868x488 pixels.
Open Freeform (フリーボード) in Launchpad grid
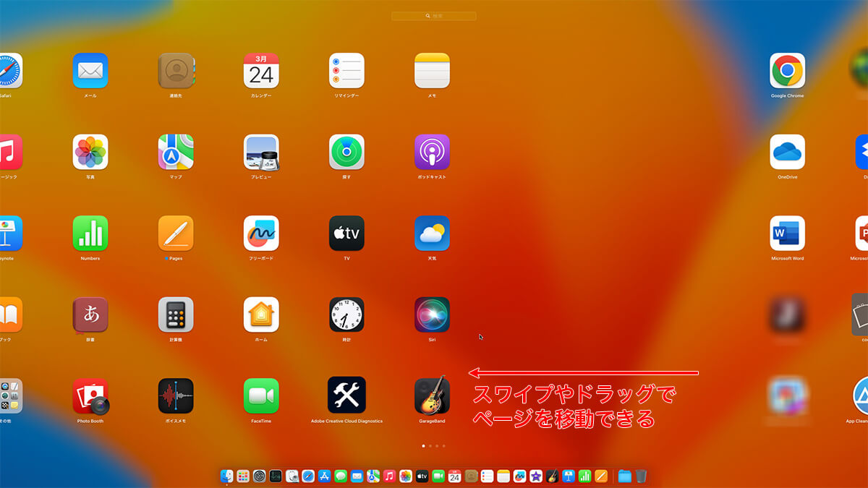click(x=261, y=234)
